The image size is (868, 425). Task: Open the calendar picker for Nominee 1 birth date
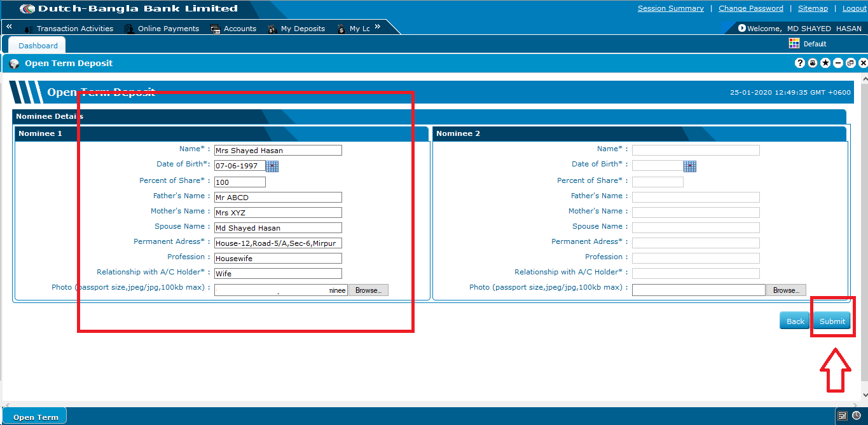point(272,165)
